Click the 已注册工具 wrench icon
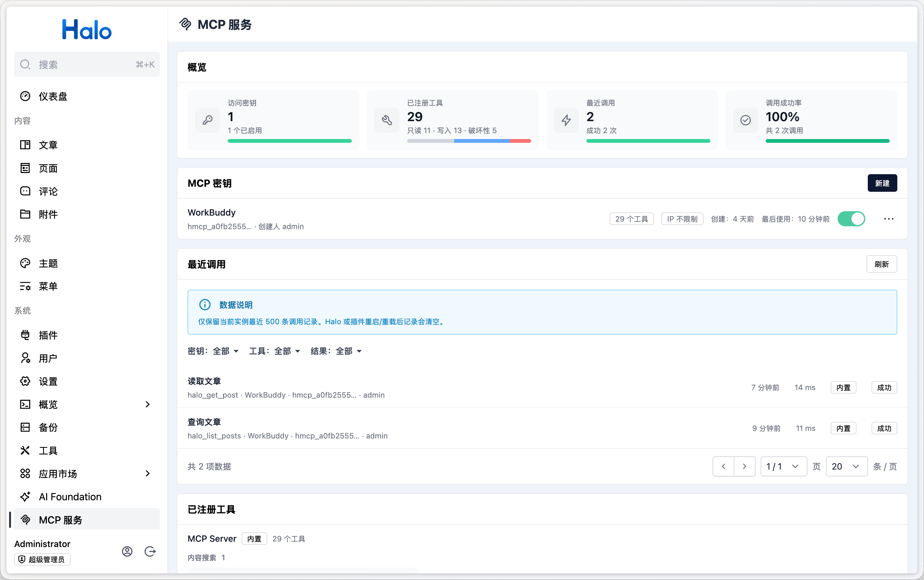Image resolution: width=924 pixels, height=580 pixels. click(387, 120)
